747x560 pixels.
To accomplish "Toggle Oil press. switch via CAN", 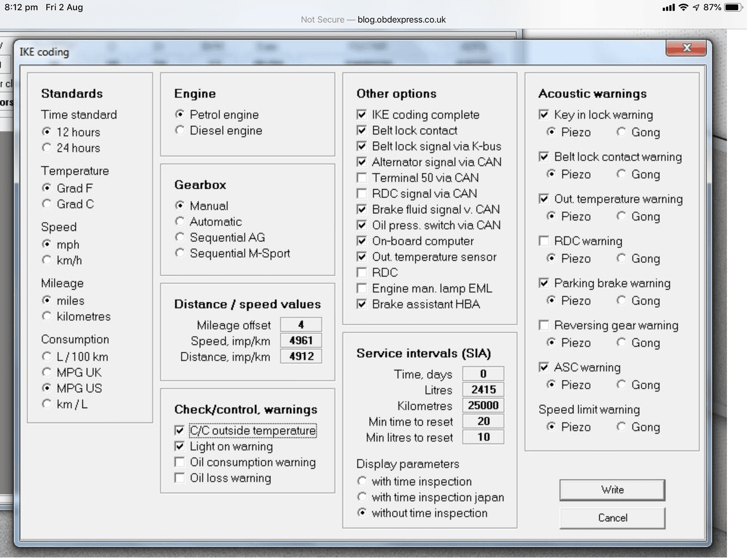I will coord(361,225).
